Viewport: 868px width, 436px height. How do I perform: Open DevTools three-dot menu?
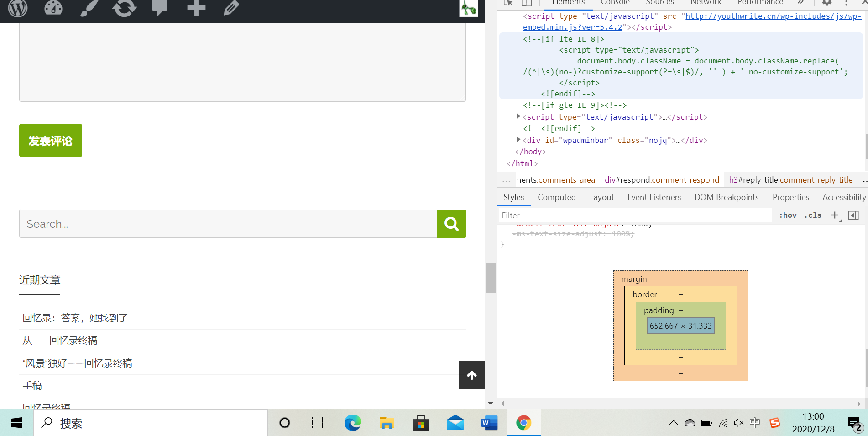click(846, 3)
